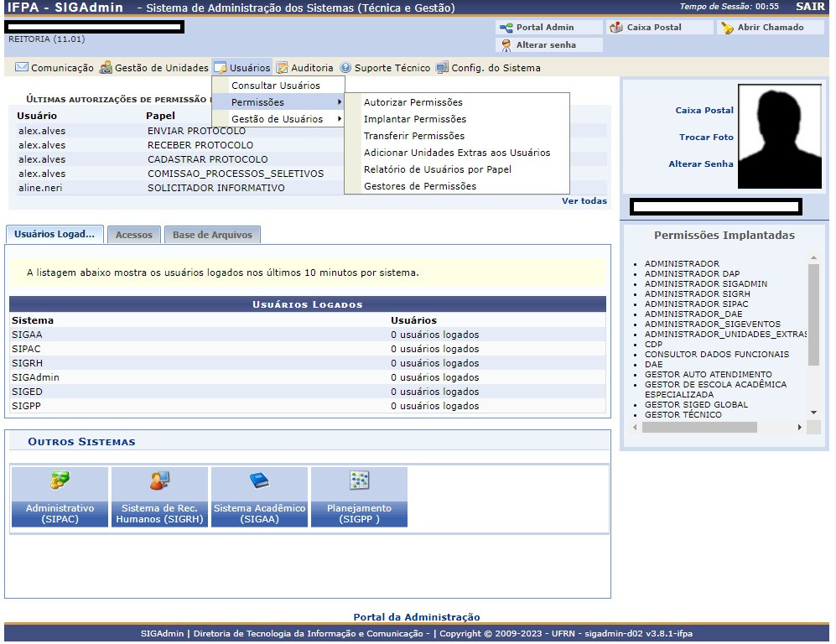Screen dimensions: 836x644
Task: Choose Transferir Permissões
Action: [414, 135]
